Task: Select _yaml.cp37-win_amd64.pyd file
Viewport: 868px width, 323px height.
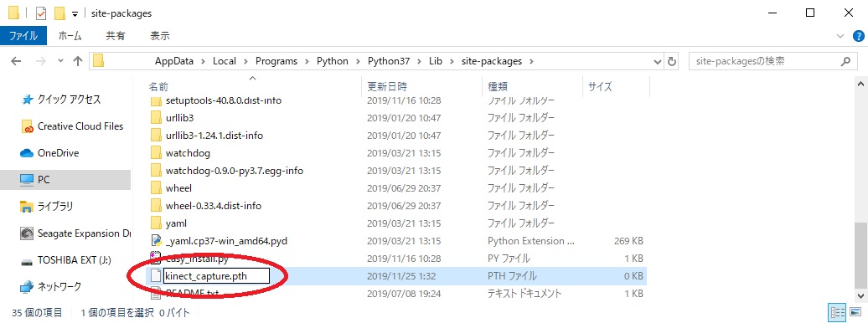Action: point(226,241)
